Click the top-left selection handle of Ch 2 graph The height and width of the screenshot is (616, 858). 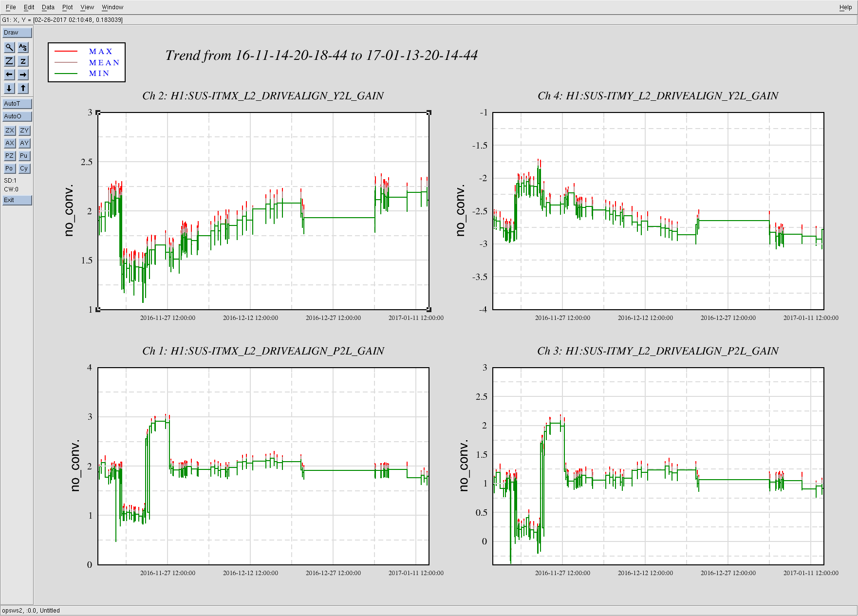click(98, 113)
